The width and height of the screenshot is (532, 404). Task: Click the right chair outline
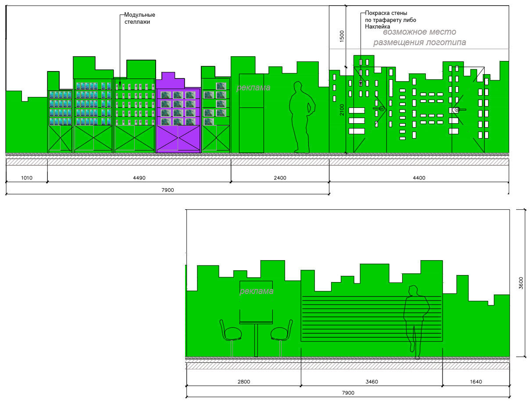(281, 337)
